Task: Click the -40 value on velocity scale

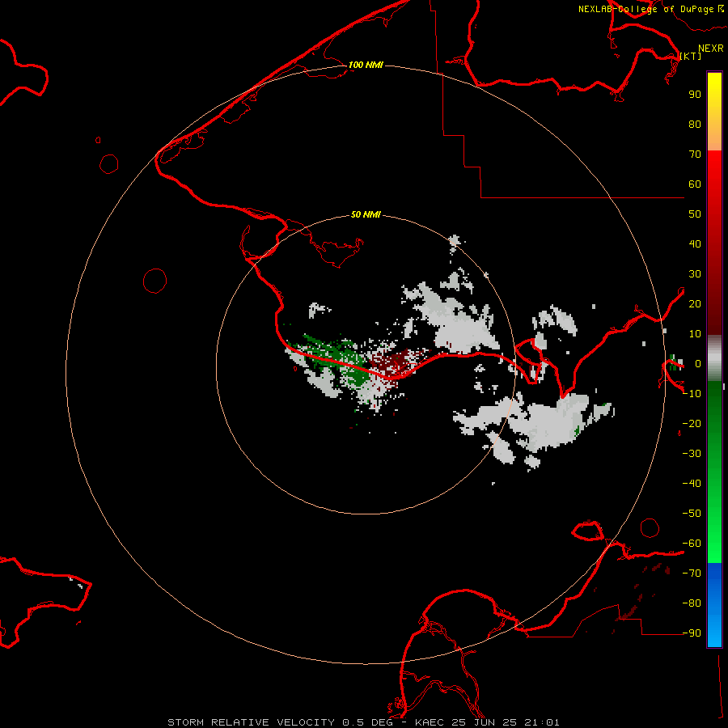Action: click(692, 484)
